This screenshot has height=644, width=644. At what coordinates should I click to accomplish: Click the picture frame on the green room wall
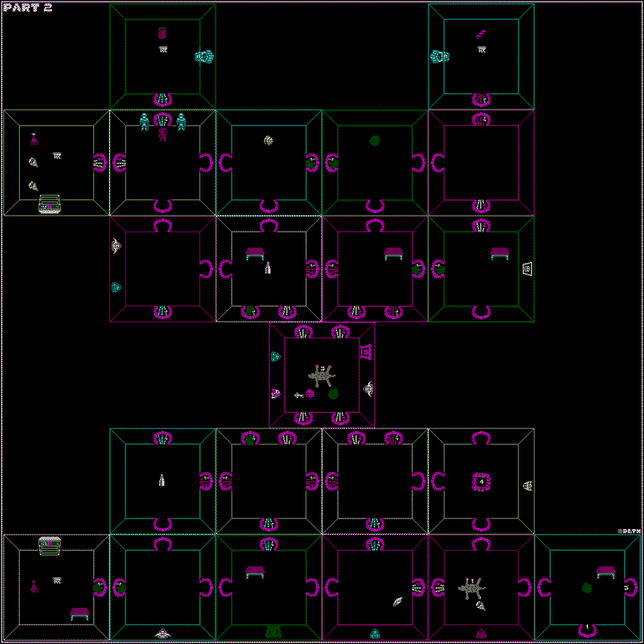tap(527, 269)
